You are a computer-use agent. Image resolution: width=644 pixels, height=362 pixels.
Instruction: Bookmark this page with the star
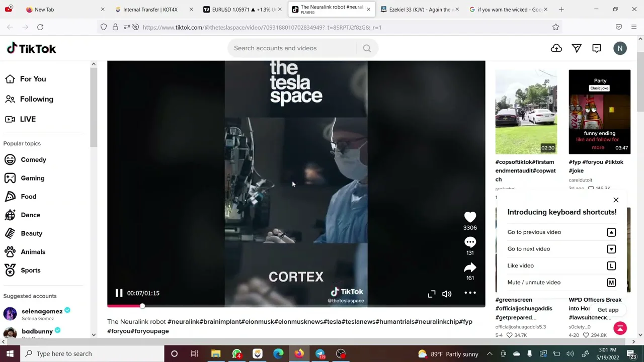pyautogui.click(x=556, y=27)
